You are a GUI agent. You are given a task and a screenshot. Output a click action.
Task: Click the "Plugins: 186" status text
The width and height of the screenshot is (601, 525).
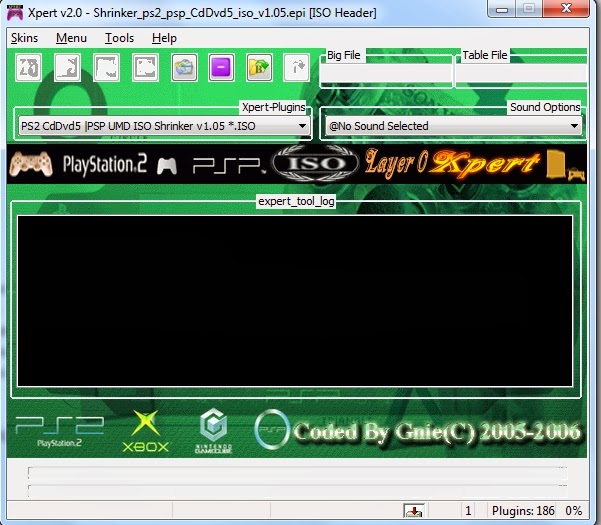tap(523, 511)
